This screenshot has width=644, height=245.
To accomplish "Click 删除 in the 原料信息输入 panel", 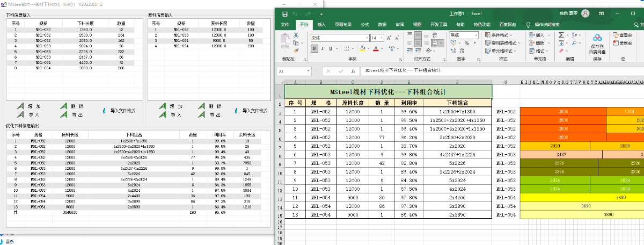I will [209, 106].
